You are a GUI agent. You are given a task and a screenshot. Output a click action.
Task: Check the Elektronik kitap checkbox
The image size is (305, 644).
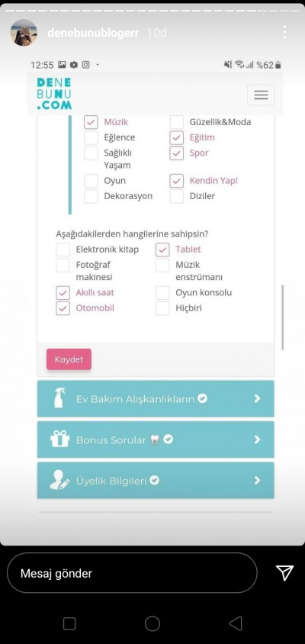[63, 250]
